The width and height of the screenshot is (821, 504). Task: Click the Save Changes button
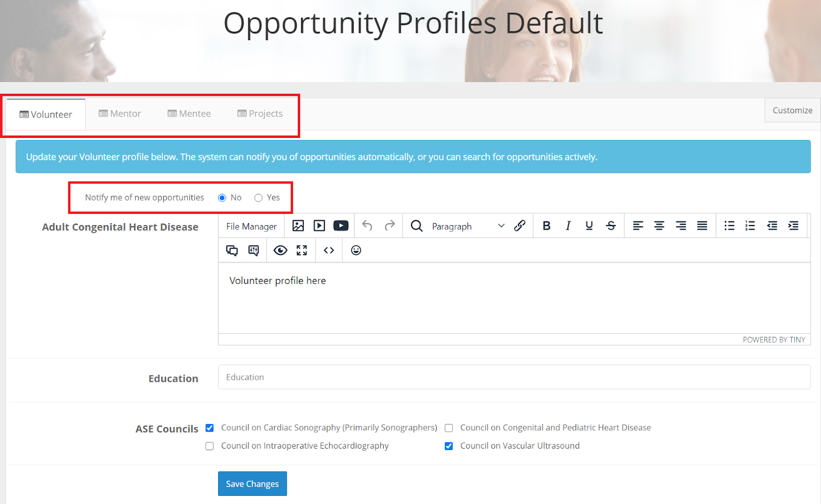point(252,483)
